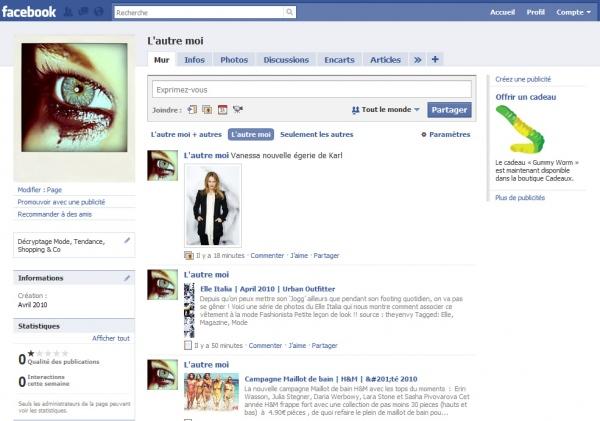600x421 pixels.
Task: Click the star rating under Statistiques
Action: point(48,353)
